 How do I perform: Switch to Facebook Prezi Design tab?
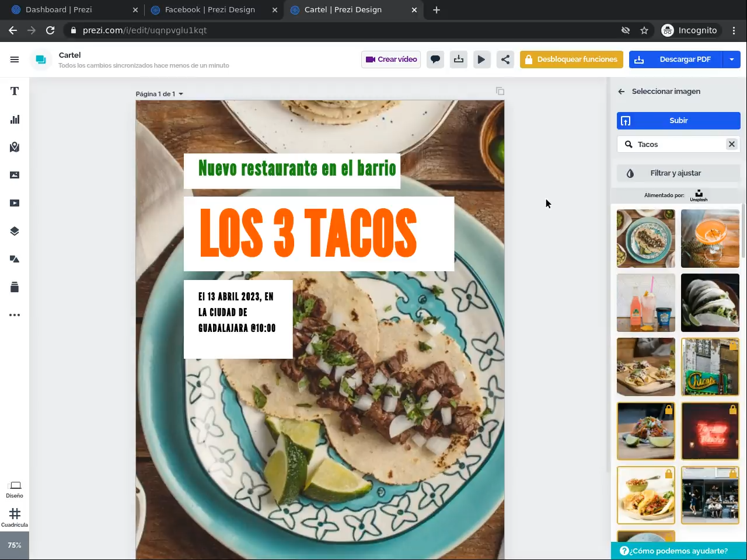210,10
